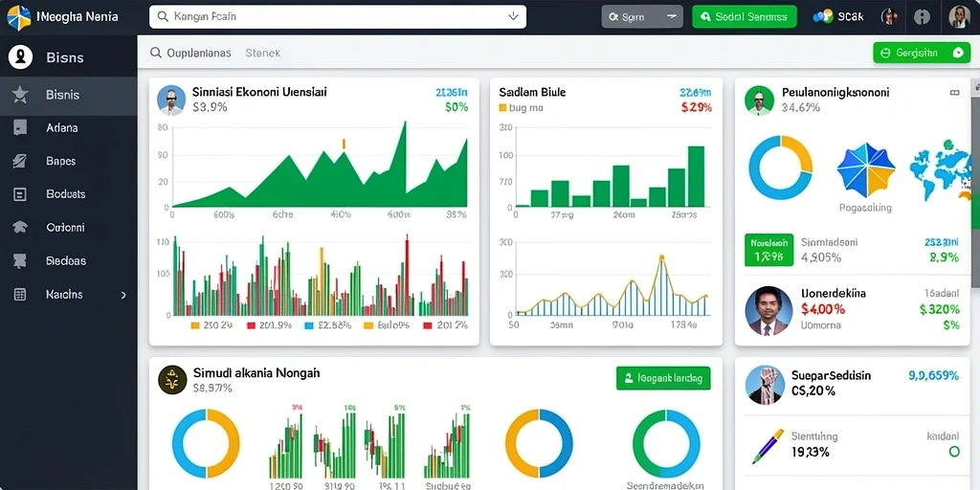Open the info icon in the top bar
The height and width of the screenshot is (490, 980).
point(922,17)
